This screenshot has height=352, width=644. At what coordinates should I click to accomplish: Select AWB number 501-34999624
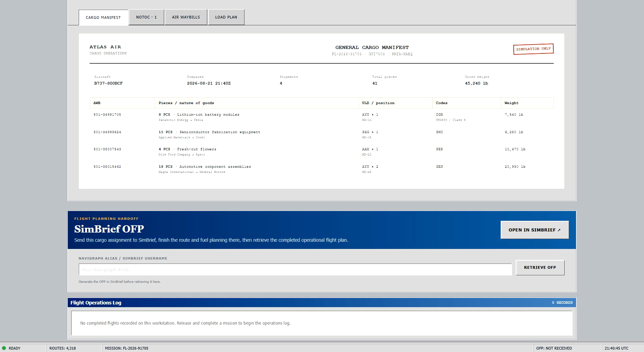[x=107, y=132]
